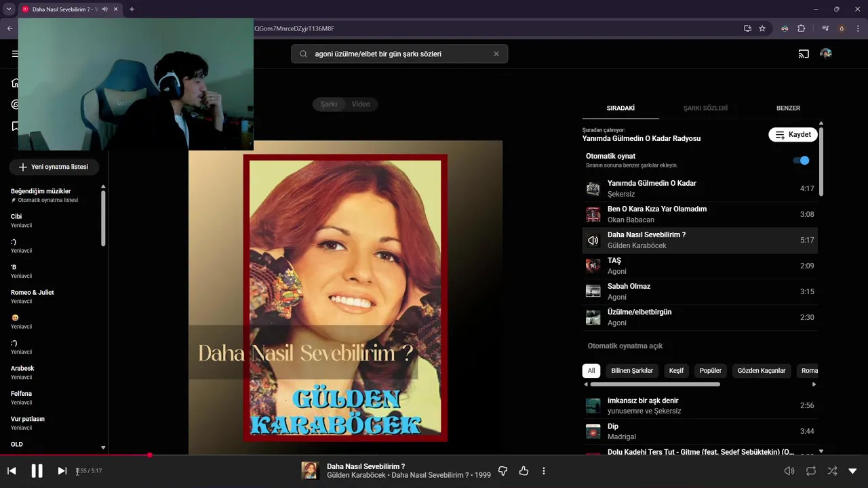Image resolution: width=868 pixels, height=488 pixels.
Task: Click the sidebar scroll down arrow
Action: pyautogui.click(x=103, y=447)
